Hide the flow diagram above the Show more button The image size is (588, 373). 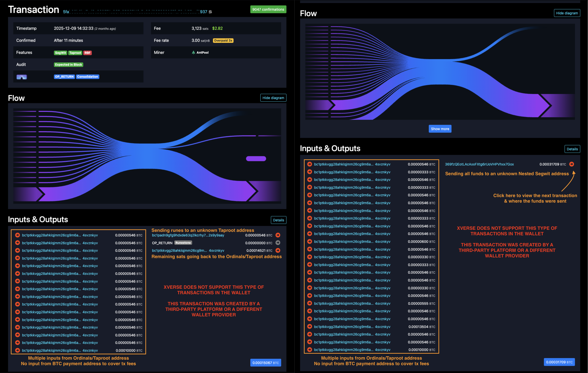tap(567, 13)
